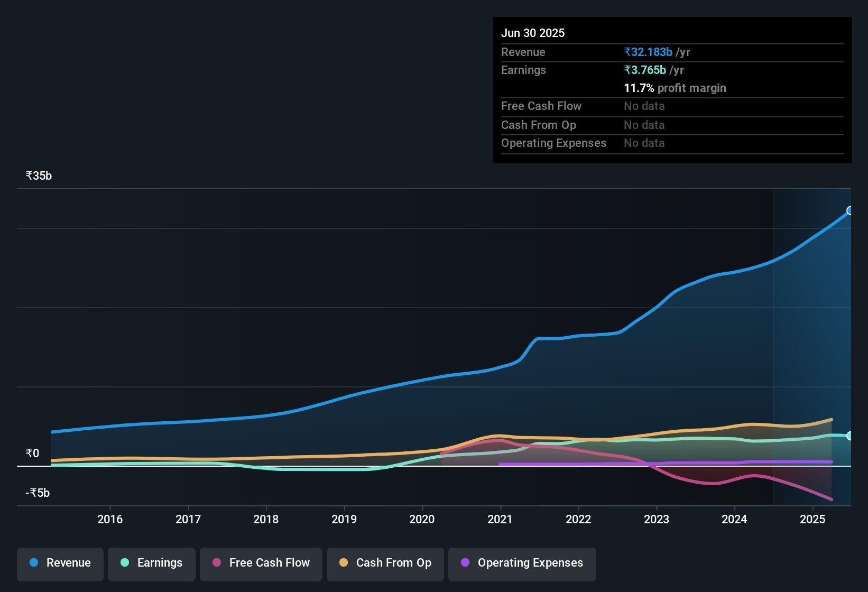
Task: Select the Revenue endpoint marker on the chart
Action: pyautogui.click(x=850, y=211)
